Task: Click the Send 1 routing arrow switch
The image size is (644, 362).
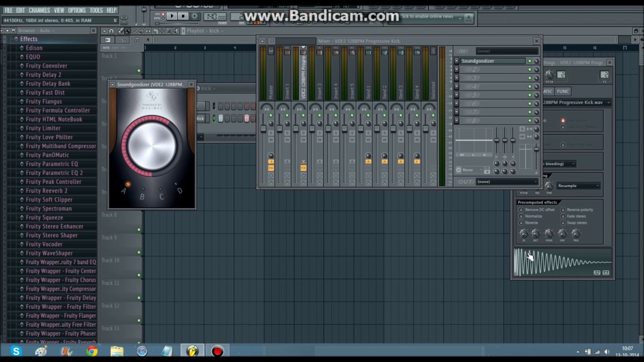Action: (368, 162)
